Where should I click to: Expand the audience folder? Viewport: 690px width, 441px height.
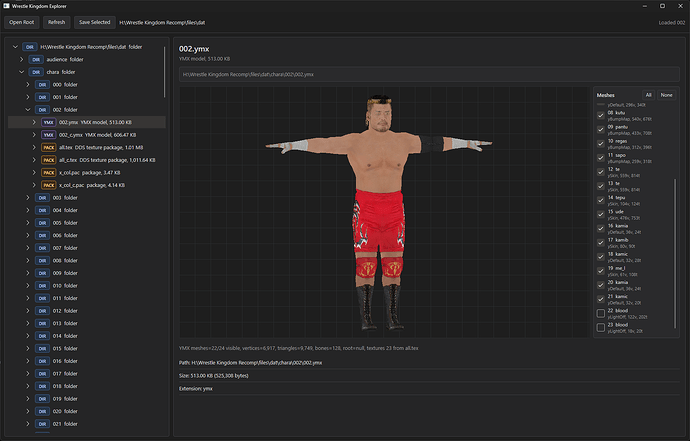click(x=22, y=59)
